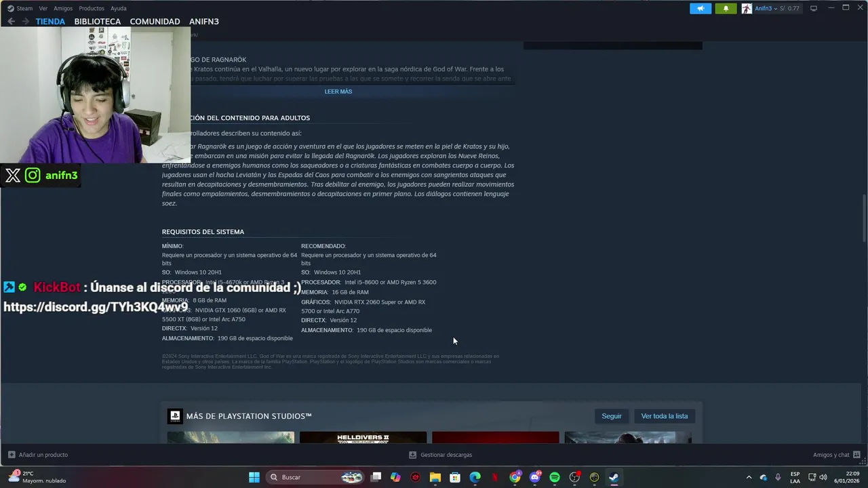Click the recommended '16 GB de RAM' text
The image size is (868, 488).
350,292
